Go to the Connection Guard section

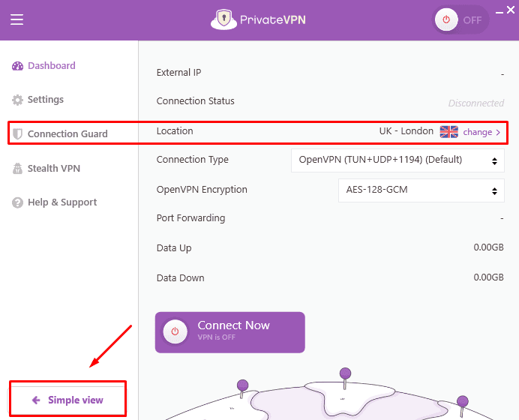(x=67, y=134)
